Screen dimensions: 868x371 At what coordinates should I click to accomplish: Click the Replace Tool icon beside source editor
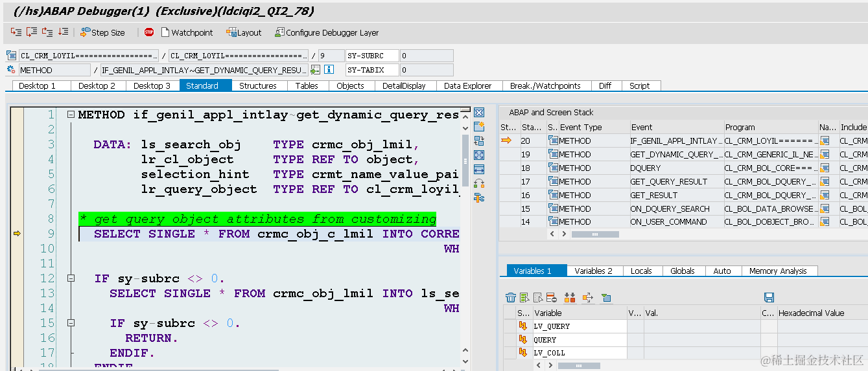click(479, 141)
